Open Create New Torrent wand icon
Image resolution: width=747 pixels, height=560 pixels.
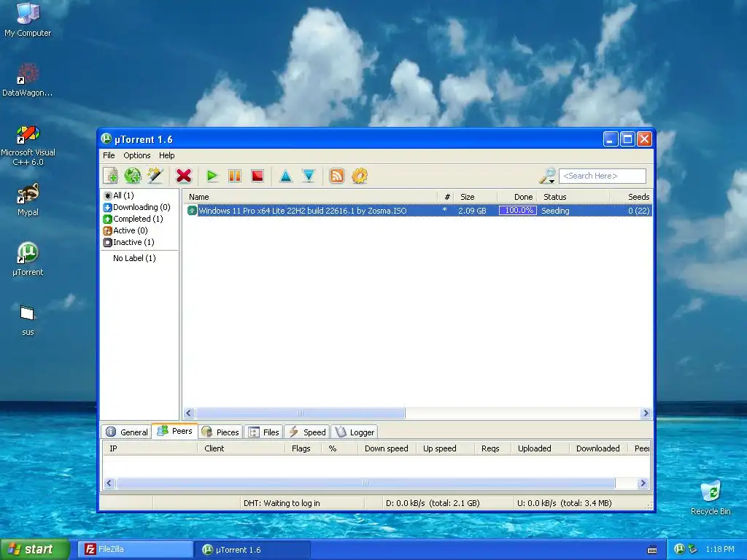point(155,176)
